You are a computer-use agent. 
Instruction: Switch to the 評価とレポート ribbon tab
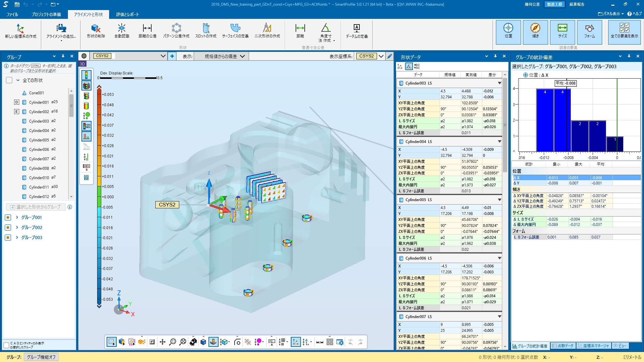[x=127, y=14]
